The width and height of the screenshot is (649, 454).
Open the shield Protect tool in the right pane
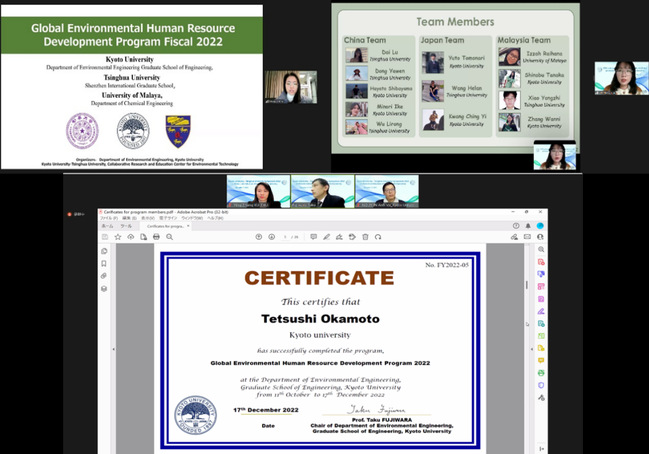point(541,385)
